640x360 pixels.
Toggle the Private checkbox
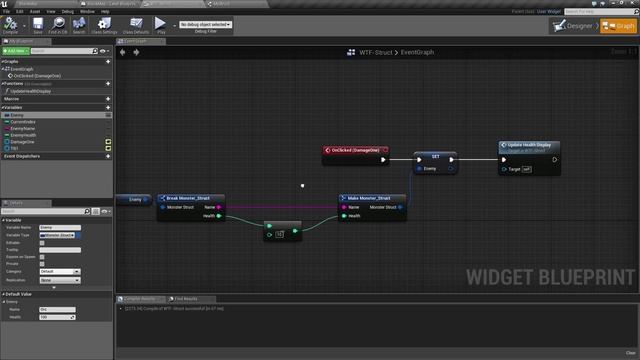[x=42, y=264]
